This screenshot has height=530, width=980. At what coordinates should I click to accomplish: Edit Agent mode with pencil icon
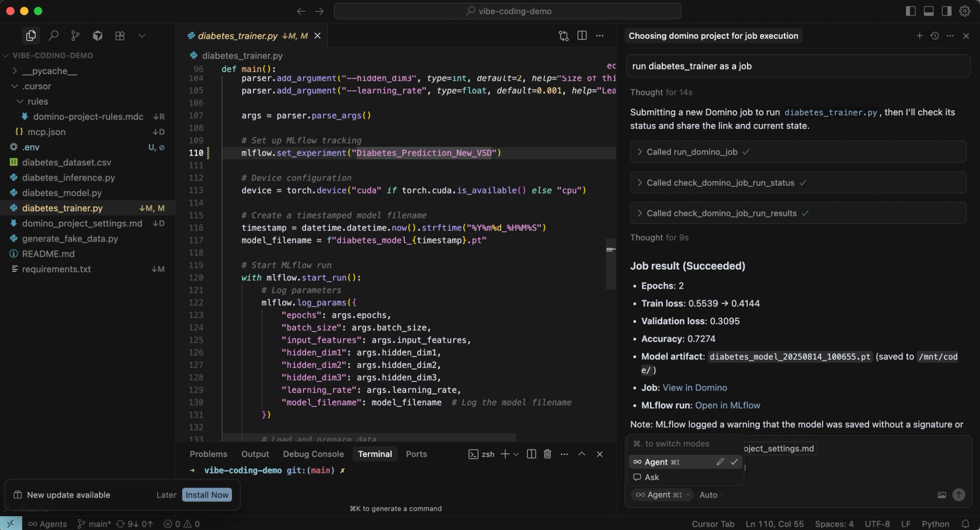(720, 462)
